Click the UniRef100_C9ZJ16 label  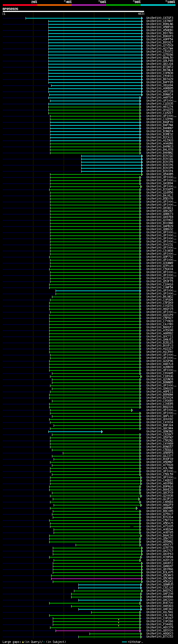coord(160,588)
